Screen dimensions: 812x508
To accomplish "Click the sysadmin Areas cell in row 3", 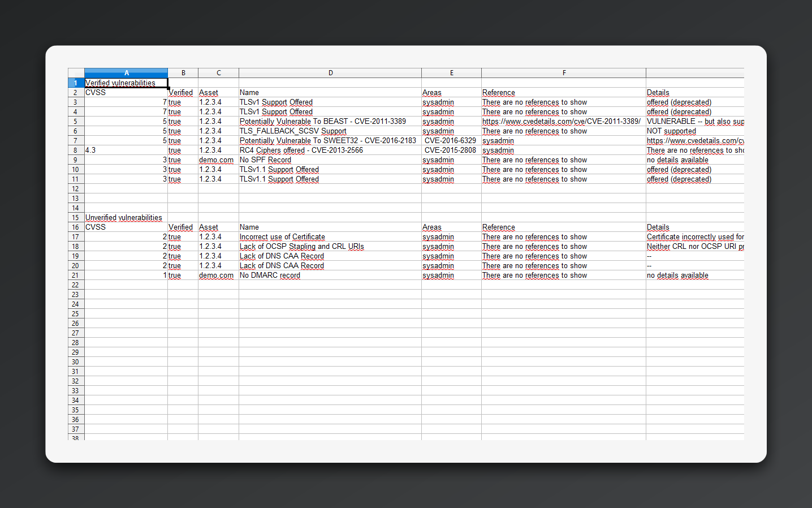I will [438, 102].
